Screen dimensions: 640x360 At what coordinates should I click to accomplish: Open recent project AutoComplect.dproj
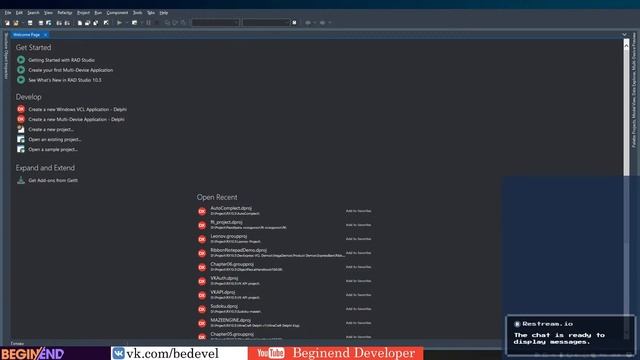click(x=231, y=208)
